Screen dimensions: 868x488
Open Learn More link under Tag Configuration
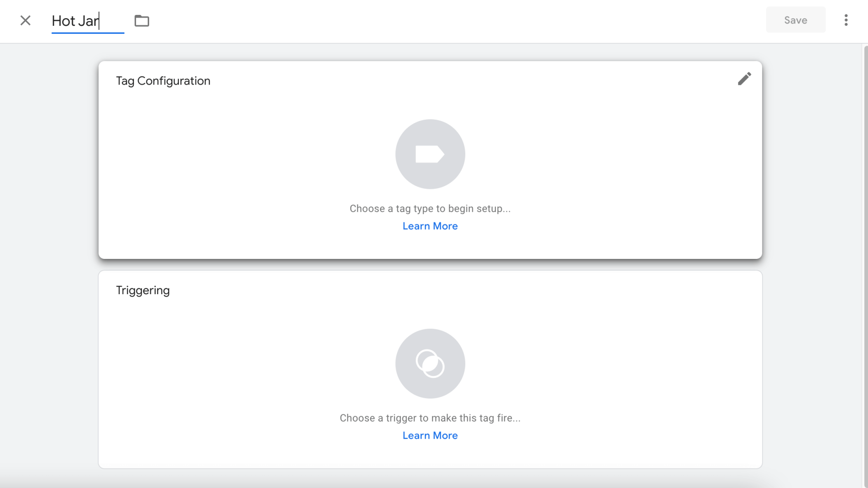click(x=430, y=226)
